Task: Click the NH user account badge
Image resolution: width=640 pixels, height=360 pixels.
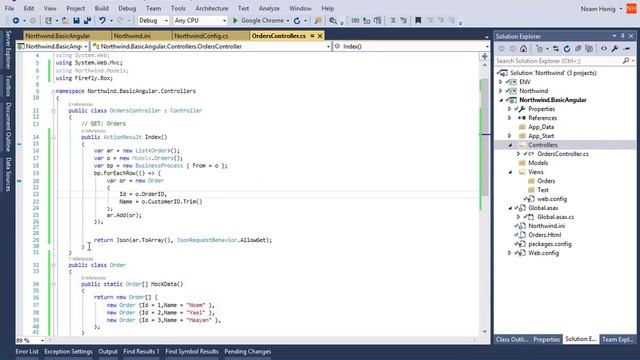Action: (x=631, y=8)
